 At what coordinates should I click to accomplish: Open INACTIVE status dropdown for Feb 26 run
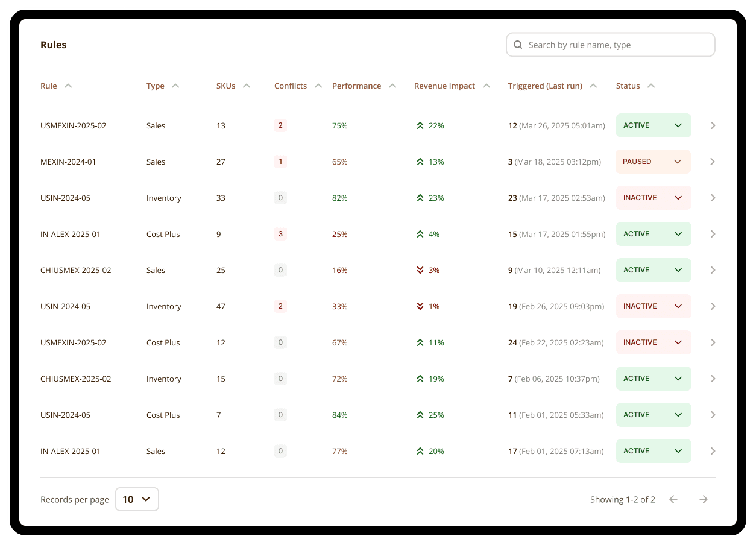[x=654, y=306]
